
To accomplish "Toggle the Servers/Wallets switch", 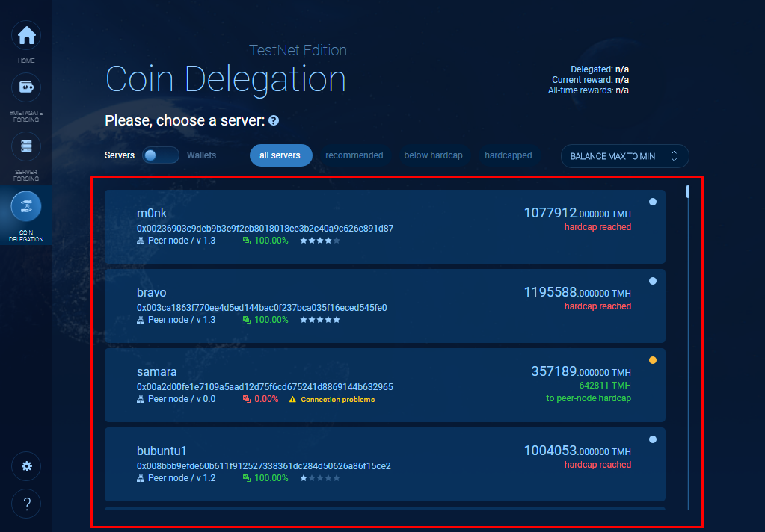I will 161,155.
